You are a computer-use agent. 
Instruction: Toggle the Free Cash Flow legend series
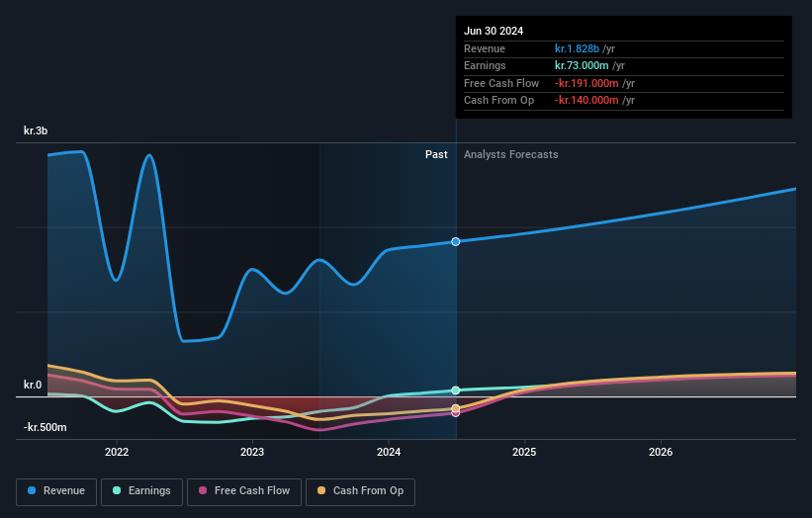(244, 491)
